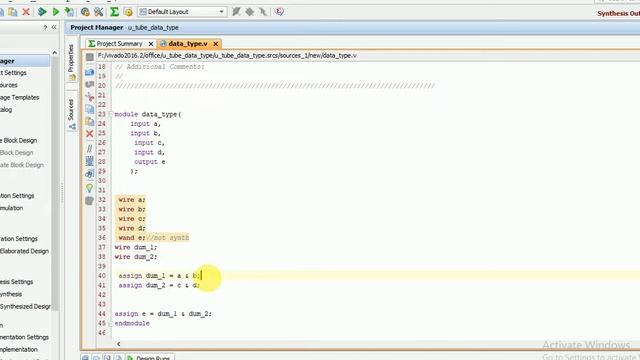The height and width of the screenshot is (360, 640).
Task: Open Project Settings in the Flow Navigator
Action: [x=13, y=73]
